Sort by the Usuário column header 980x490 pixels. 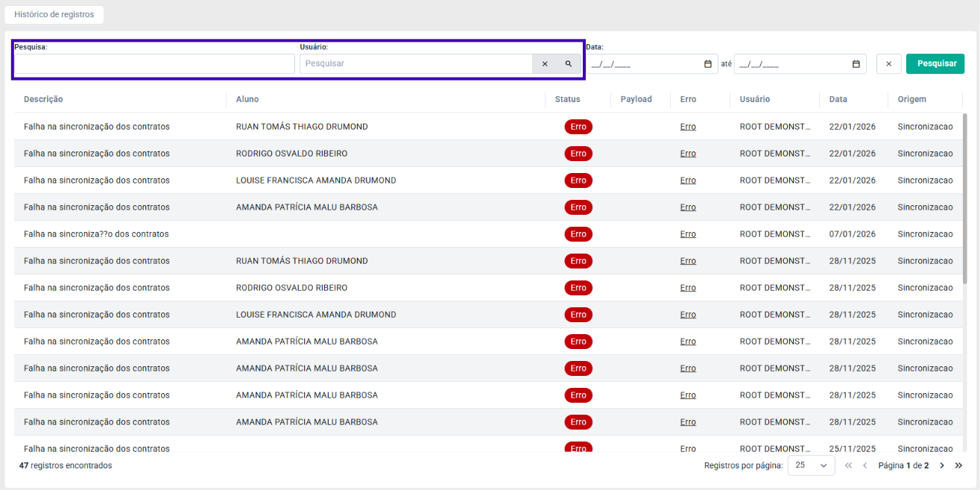755,99
